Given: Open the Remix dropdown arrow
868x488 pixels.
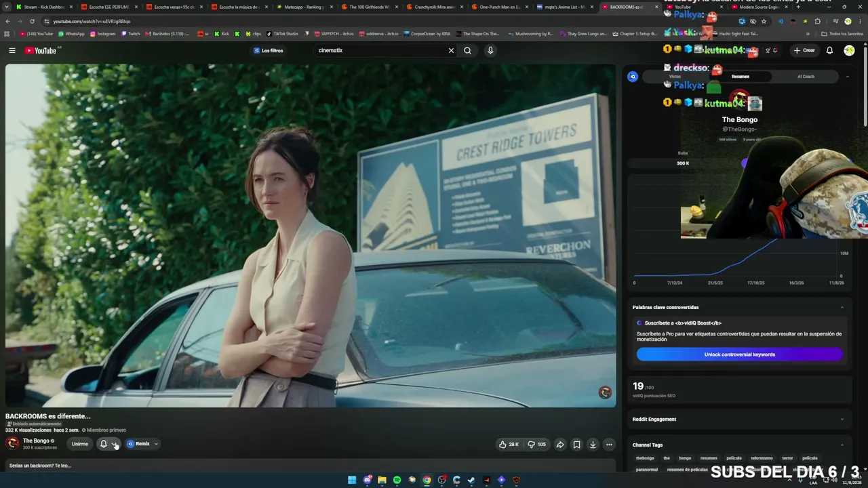Looking at the screenshot, I should (156, 444).
